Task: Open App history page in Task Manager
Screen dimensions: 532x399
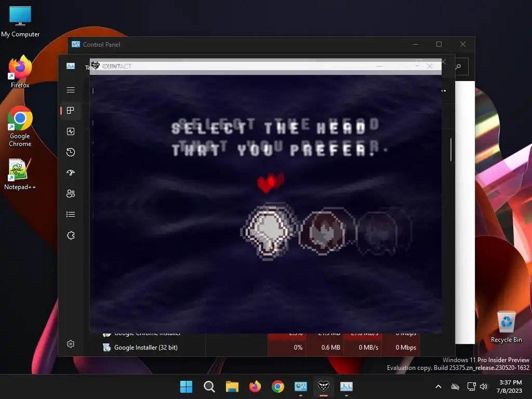Action: 71,152
